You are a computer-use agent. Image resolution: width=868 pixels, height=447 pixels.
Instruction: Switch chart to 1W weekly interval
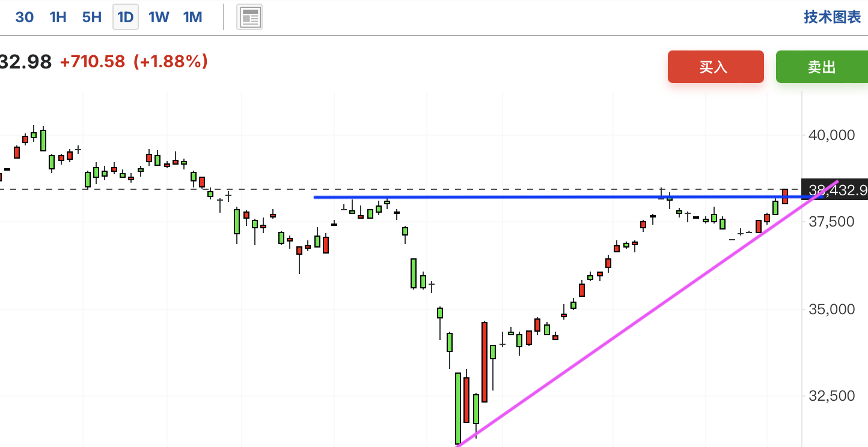(x=159, y=17)
